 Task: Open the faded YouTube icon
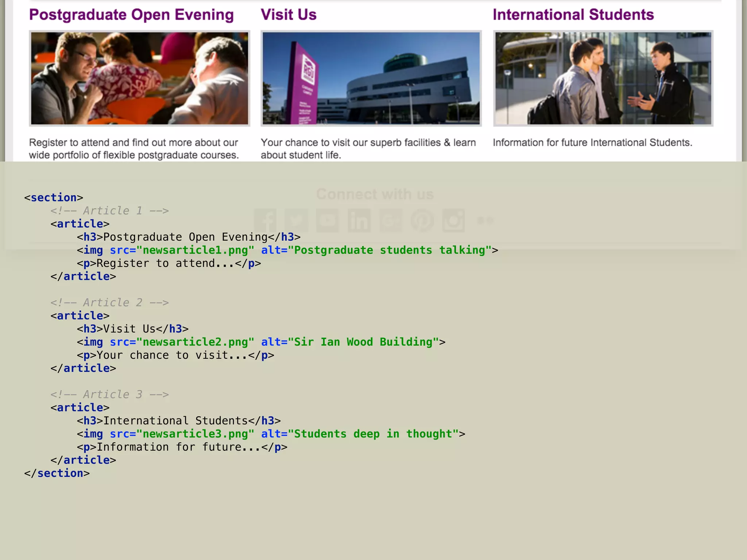327,221
